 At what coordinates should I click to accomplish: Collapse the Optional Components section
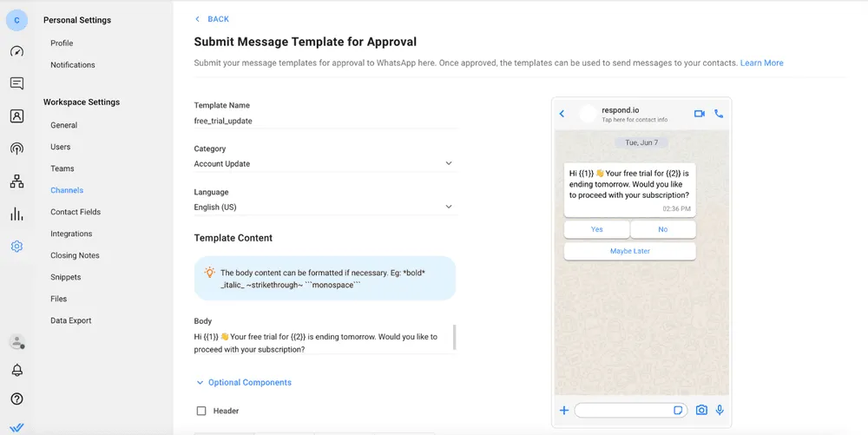tap(244, 382)
